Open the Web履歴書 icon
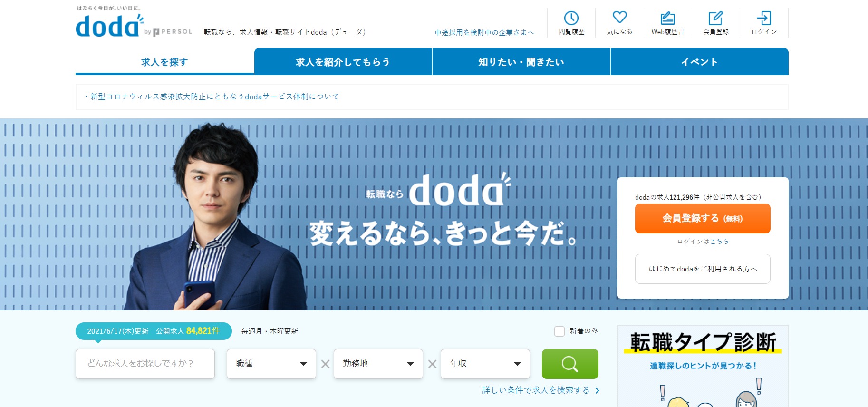 click(667, 19)
